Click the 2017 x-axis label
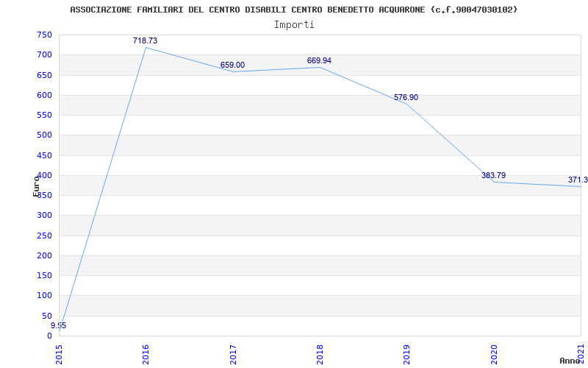The image size is (588, 368). pos(233,355)
